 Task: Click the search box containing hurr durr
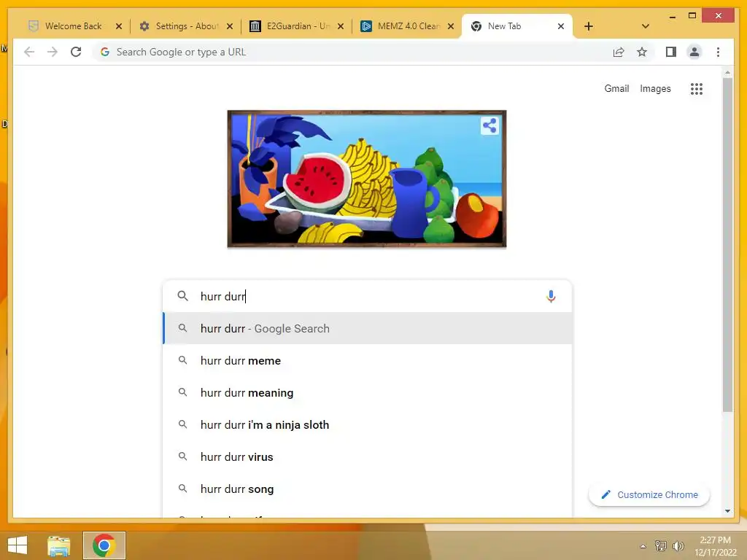pos(367,296)
